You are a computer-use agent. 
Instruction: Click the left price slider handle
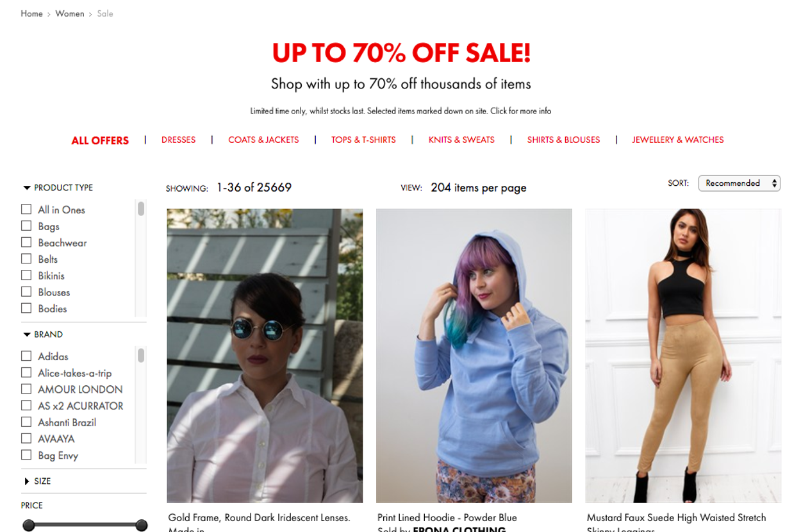pyautogui.click(x=28, y=526)
